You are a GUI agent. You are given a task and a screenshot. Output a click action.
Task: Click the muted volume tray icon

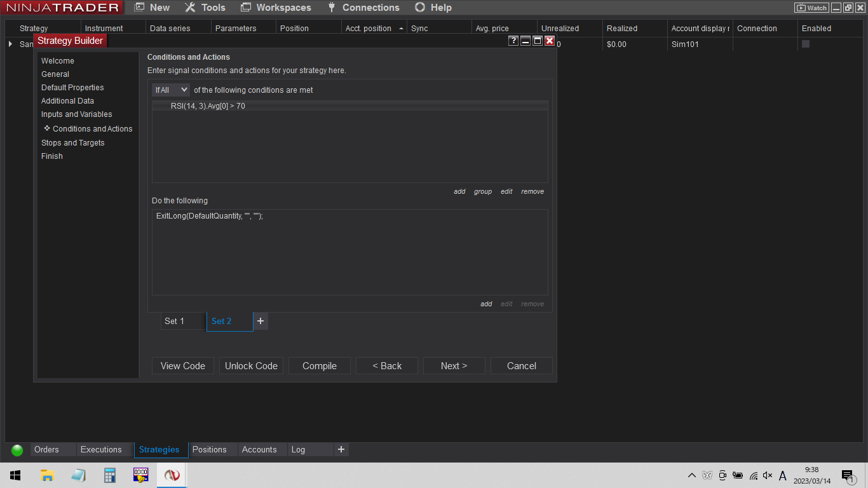click(x=768, y=475)
